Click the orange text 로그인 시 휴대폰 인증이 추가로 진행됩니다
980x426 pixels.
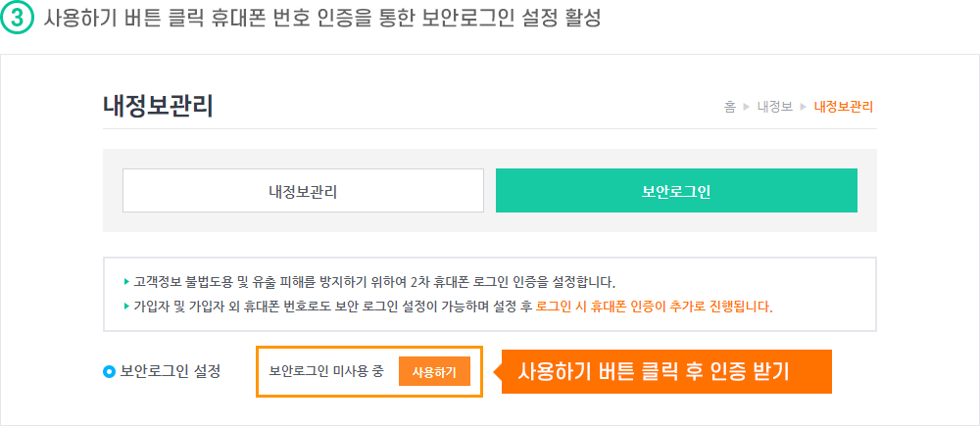click(655, 308)
